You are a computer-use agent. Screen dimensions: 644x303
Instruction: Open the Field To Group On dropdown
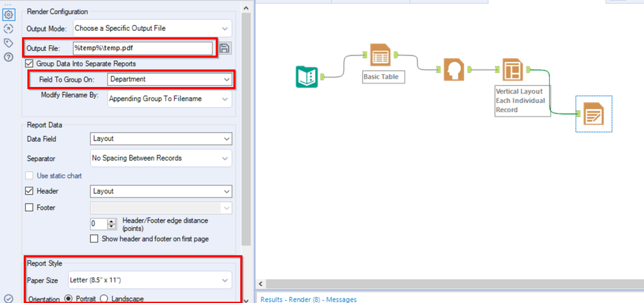click(170, 79)
